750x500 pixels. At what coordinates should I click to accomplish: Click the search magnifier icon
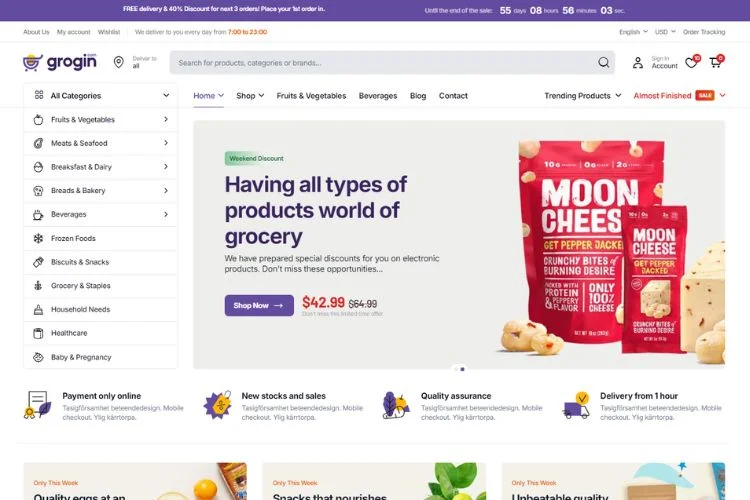click(604, 63)
